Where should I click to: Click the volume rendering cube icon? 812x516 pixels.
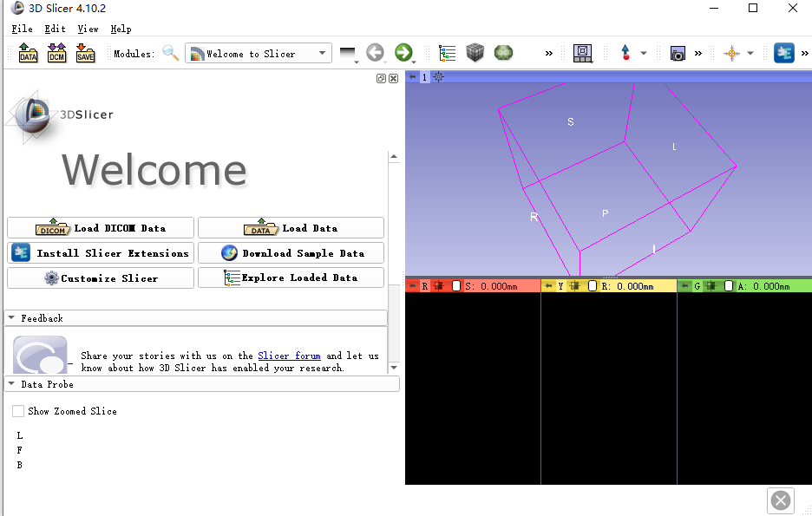[475, 53]
